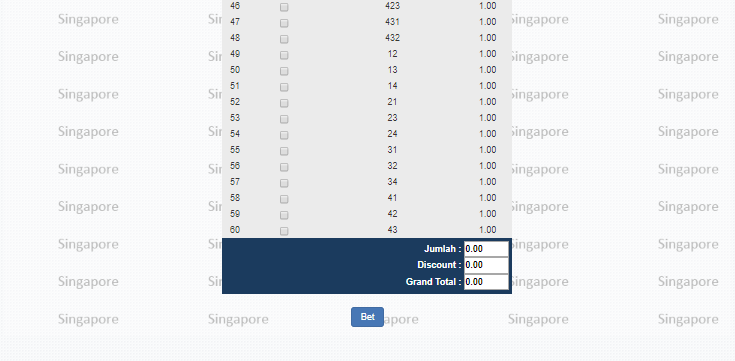Screen dimensions: 735x361
Task: Select the row 54 checkbox for 24
Action: (284, 135)
